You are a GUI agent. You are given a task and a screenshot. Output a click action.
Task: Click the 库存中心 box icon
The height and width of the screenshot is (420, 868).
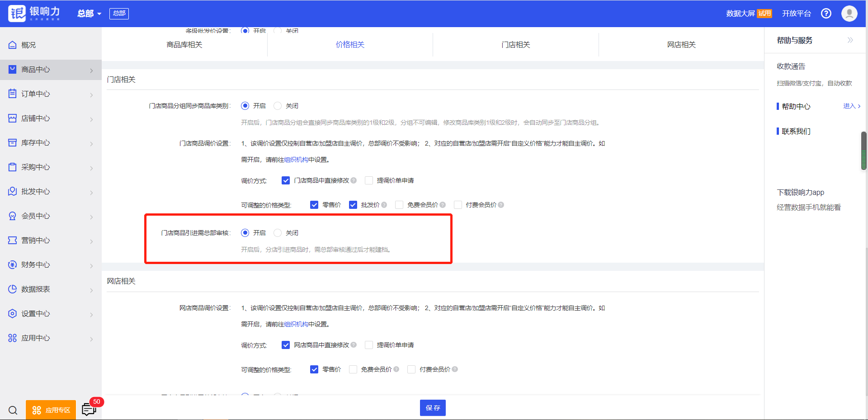point(13,142)
